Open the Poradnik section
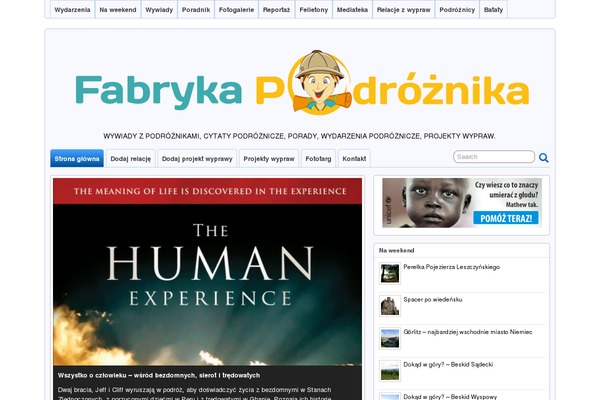The image size is (600, 400). tap(196, 10)
